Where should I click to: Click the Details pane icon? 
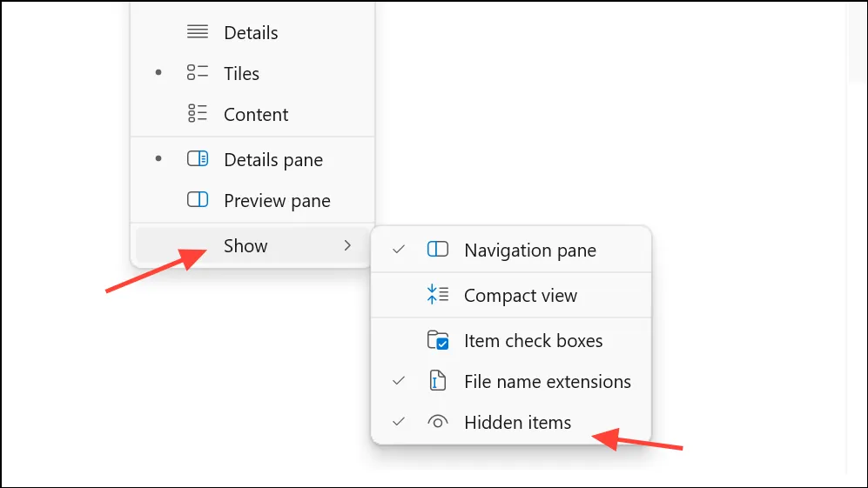click(198, 159)
